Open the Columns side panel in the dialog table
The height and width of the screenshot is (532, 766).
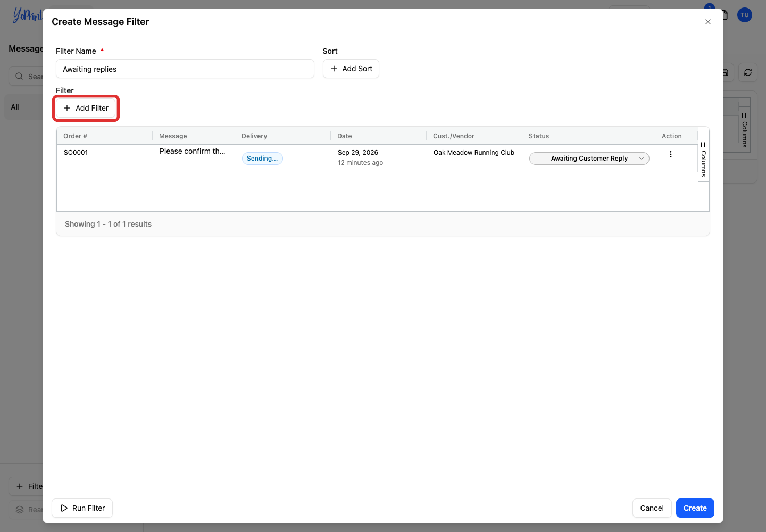tap(704, 159)
